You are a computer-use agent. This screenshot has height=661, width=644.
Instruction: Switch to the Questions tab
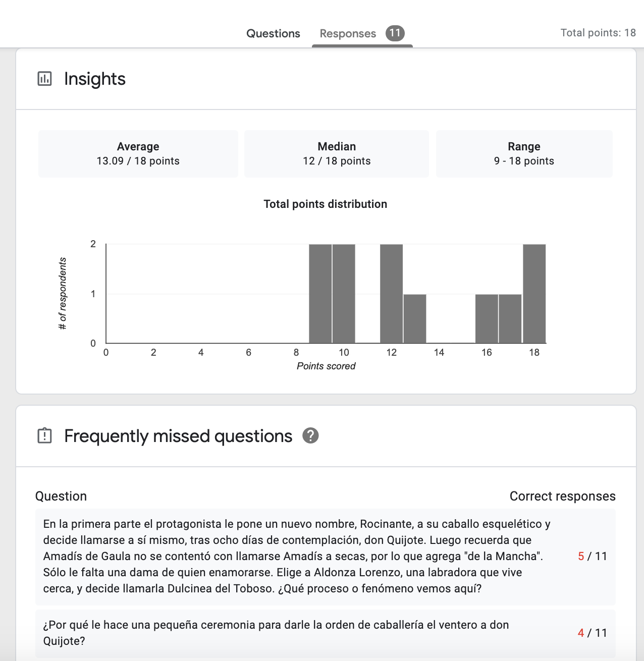273,33
